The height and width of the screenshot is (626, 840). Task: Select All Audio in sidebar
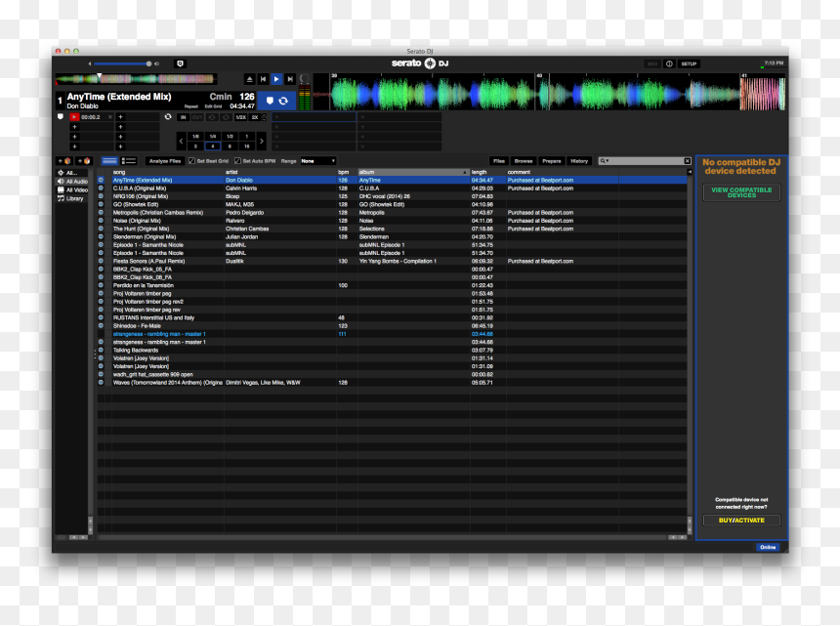coord(71,182)
